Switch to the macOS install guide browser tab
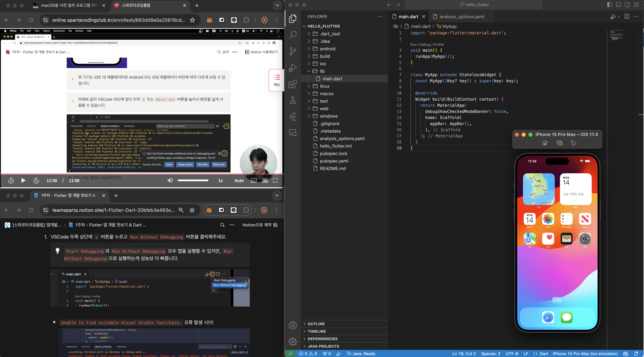This screenshot has height=357, width=644. pyautogui.click(x=69, y=5)
